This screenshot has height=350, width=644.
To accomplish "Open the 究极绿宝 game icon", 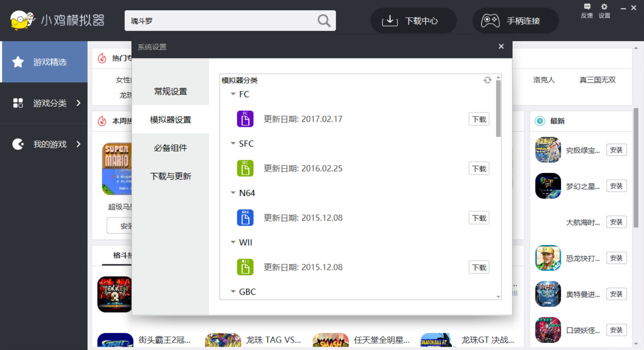I will 548,150.
